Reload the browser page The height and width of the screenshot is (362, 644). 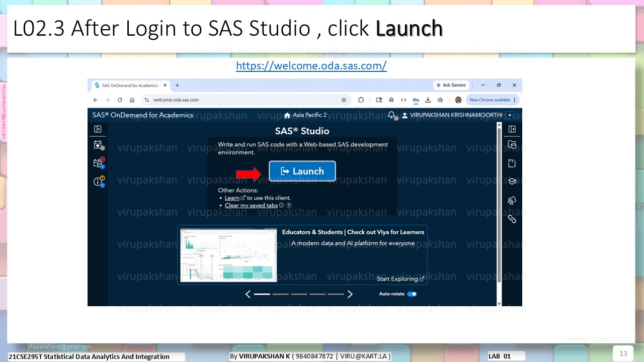point(120,100)
